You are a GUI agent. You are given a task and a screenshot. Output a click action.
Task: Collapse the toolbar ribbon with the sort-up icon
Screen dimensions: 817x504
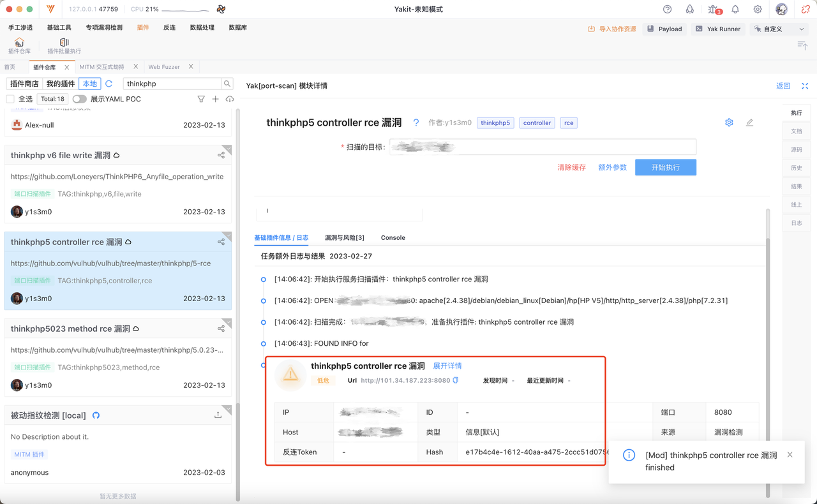coord(802,45)
